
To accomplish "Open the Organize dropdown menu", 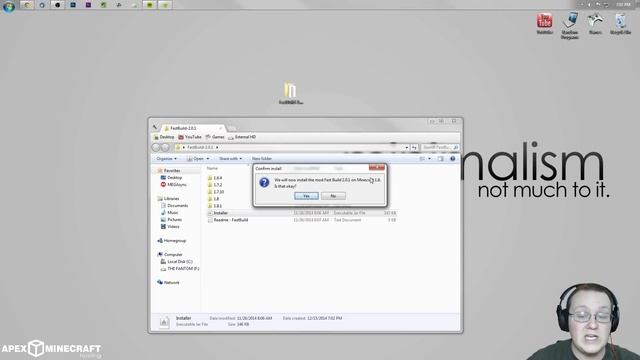I will point(167,158).
